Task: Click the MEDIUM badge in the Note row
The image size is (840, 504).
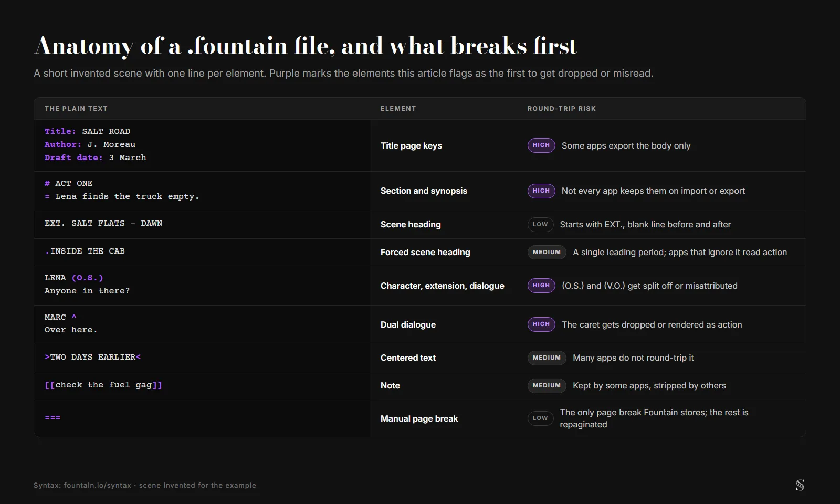Action: point(547,385)
